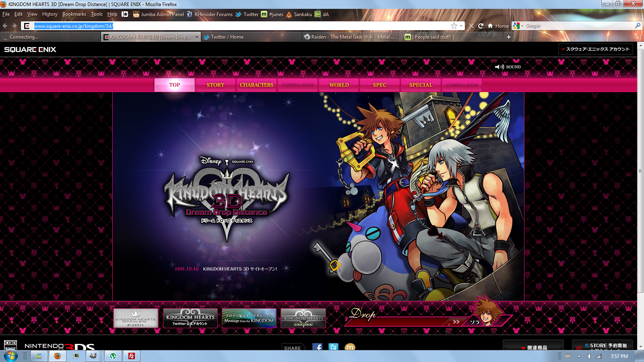The width and height of the screenshot is (644, 362).
Task: Click the search magnifier icon
Action: coord(638,26)
